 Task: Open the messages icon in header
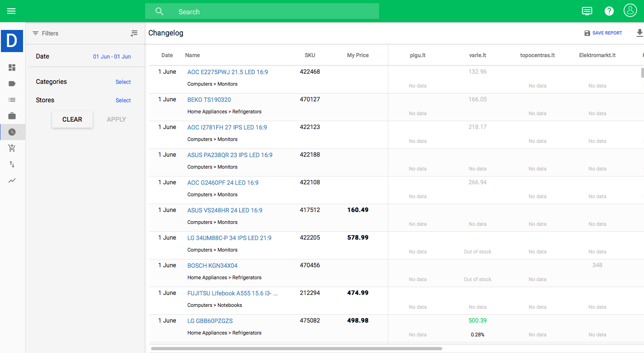click(587, 11)
